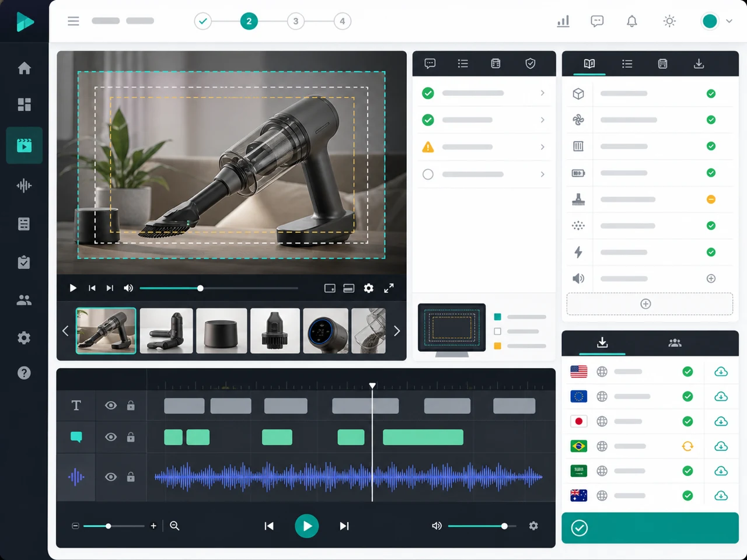Open the download tab in glossary panel
This screenshot has height=560, width=747.
tap(699, 64)
